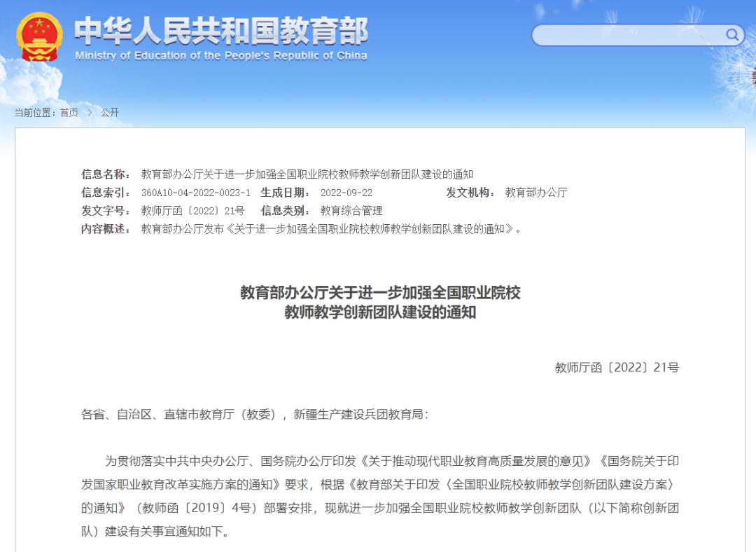The height and width of the screenshot is (552, 756).
Task: Click the 内容概述 summary text
Action: (331, 228)
